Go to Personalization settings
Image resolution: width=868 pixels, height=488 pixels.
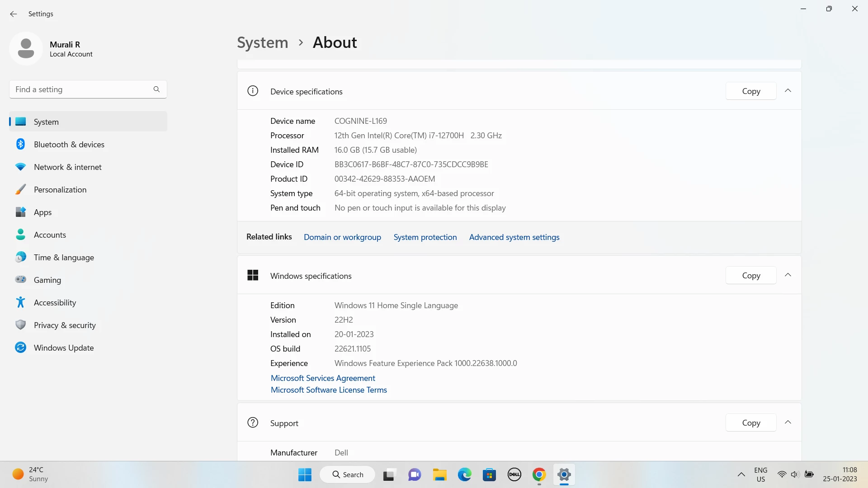coord(60,189)
